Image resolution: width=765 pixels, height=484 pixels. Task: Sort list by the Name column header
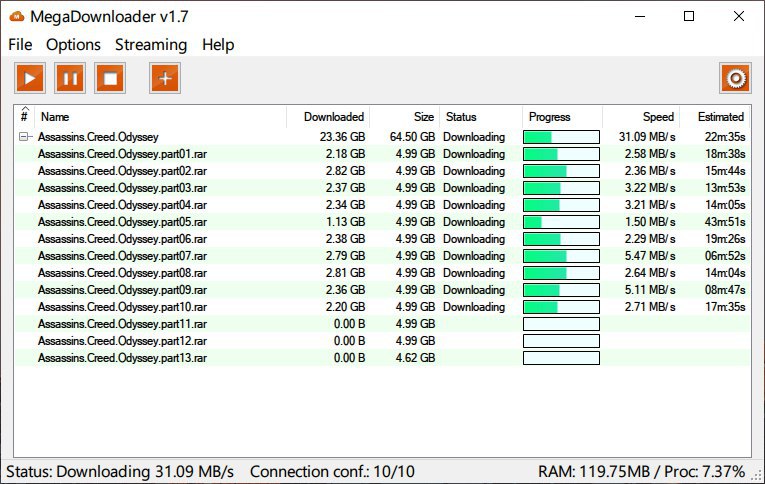55,117
